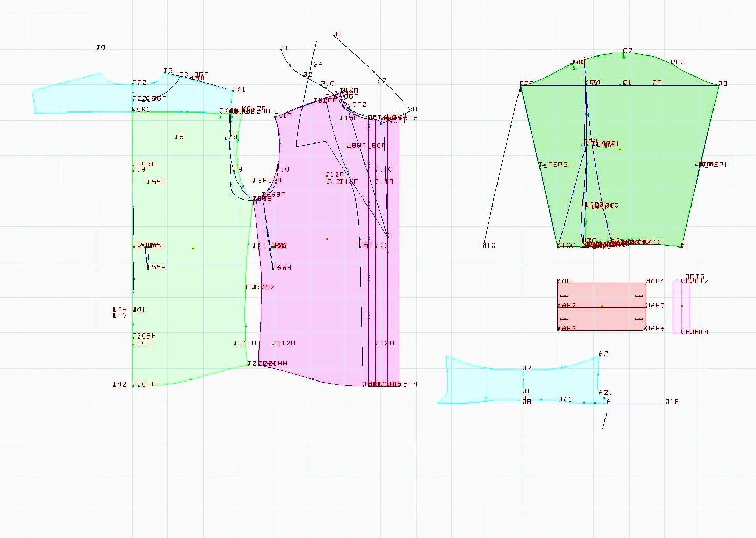Click point label "Т12П"

[x=335, y=175]
